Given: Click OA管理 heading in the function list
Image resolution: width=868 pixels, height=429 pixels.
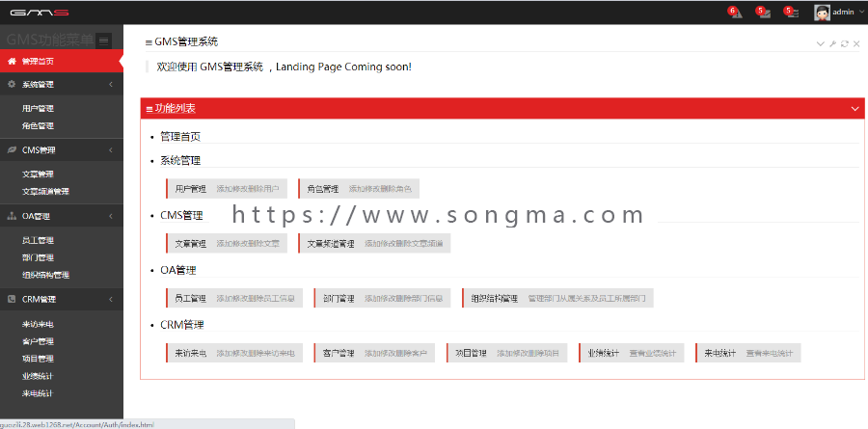Looking at the screenshot, I should point(178,271).
